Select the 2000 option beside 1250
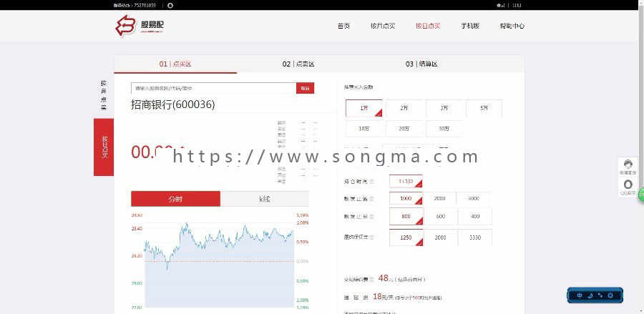 [x=440, y=237]
